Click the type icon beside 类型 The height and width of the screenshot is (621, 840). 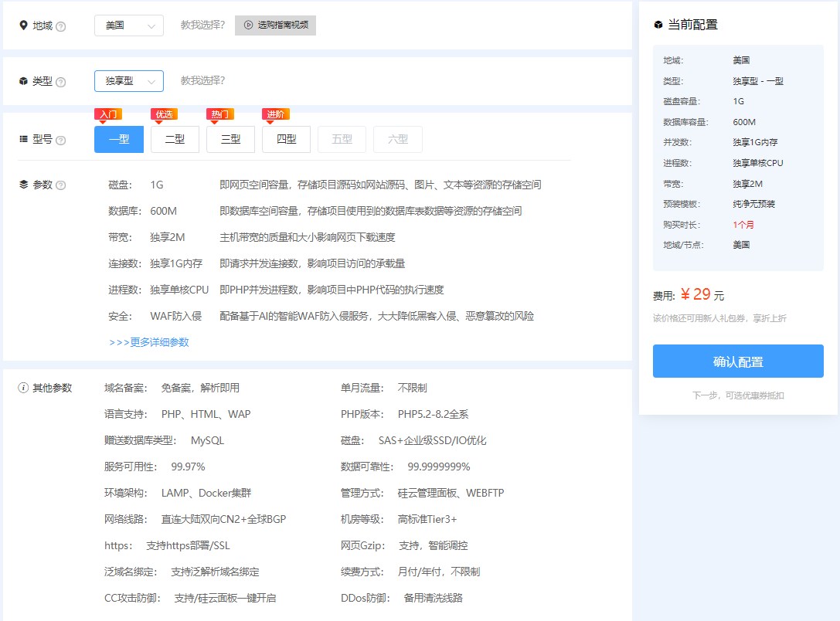(x=23, y=80)
